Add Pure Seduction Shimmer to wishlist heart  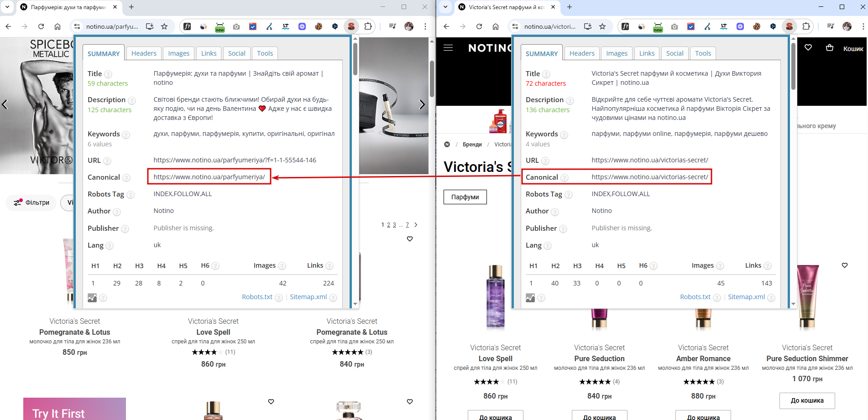point(845,265)
